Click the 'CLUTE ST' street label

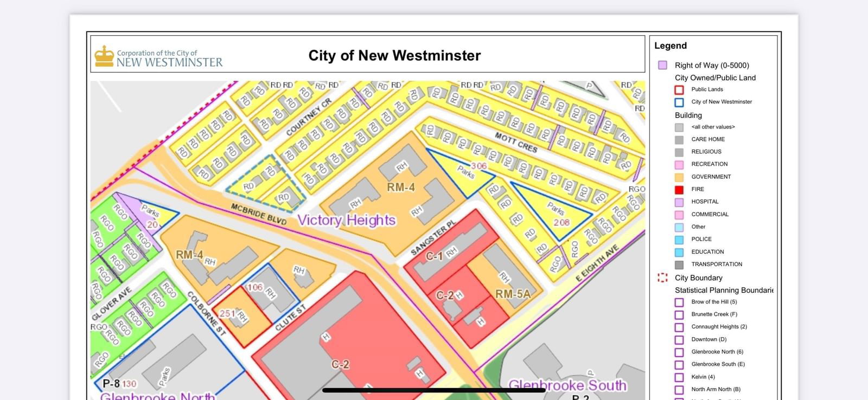[x=291, y=318]
